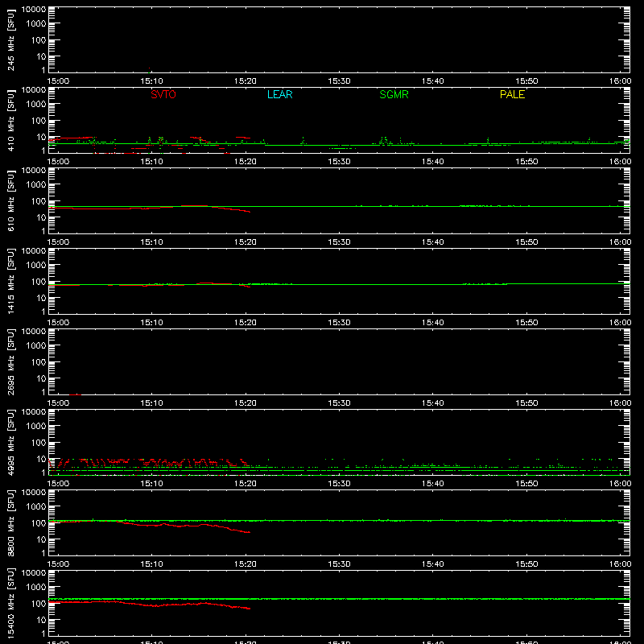
Task: Click the 15:00 time label under 610 MHz panel
Action: click(x=58, y=242)
